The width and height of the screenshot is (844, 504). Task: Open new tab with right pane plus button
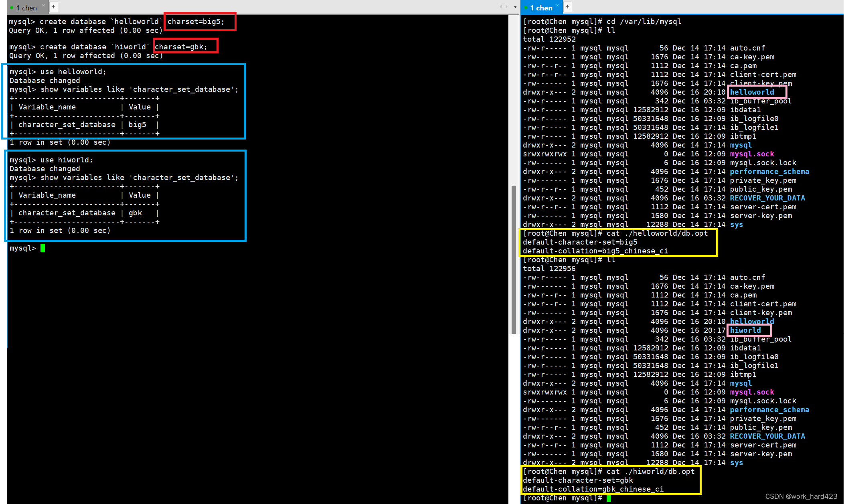click(x=567, y=7)
